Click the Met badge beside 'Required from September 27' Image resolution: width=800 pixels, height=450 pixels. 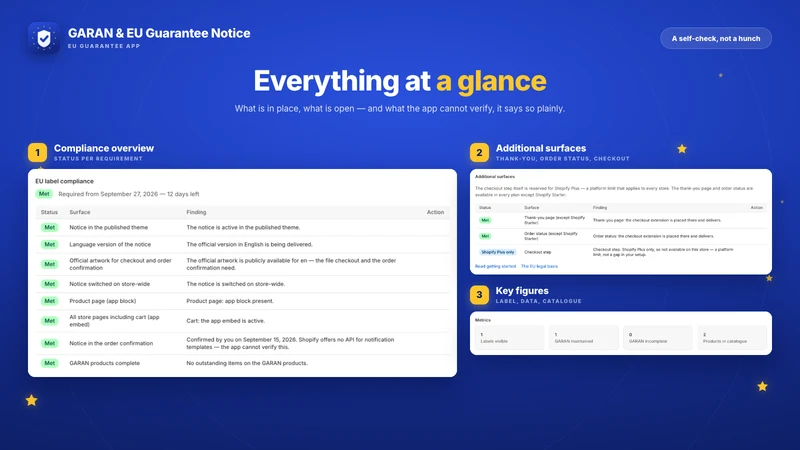click(44, 194)
